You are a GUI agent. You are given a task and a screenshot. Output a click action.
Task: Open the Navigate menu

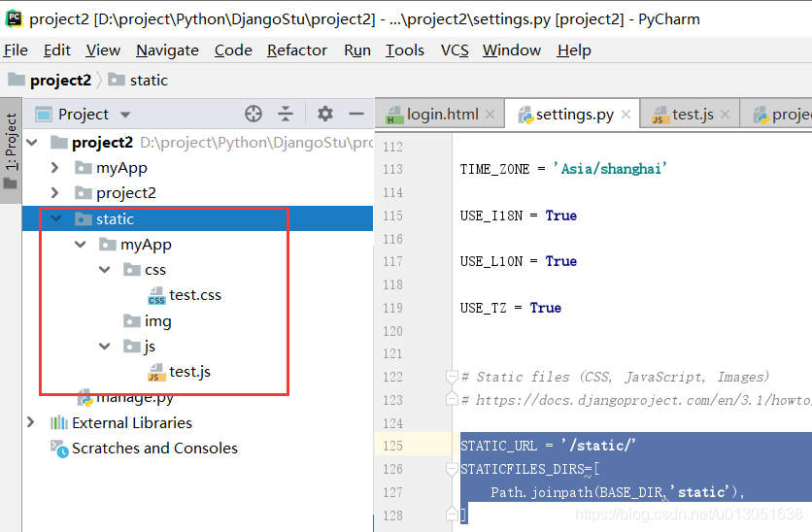pos(167,50)
